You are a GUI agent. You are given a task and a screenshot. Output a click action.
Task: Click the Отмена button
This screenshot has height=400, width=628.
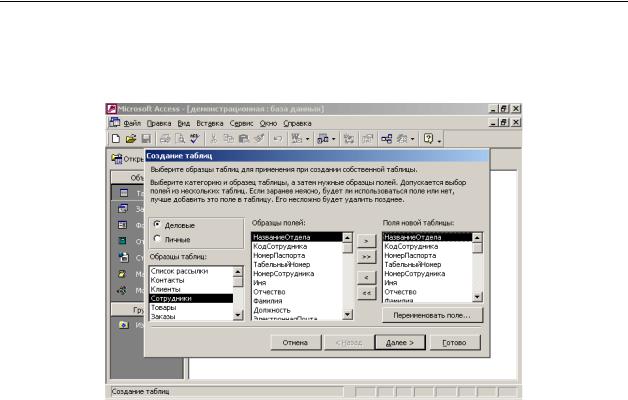296,342
